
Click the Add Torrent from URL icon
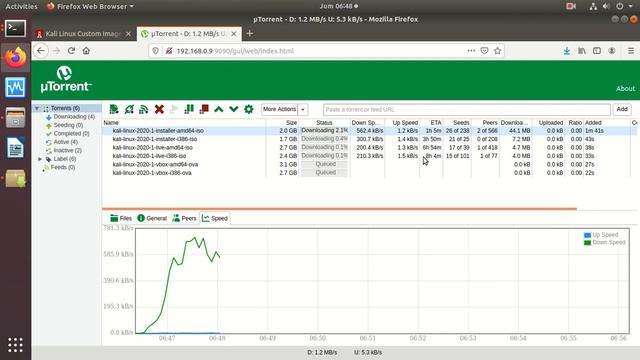[129, 109]
